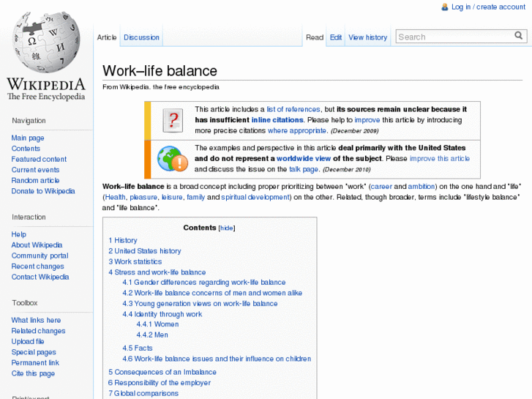This screenshot has width=532, height=399.
Task: Open the 'pleasure' link
Action: 143,197
